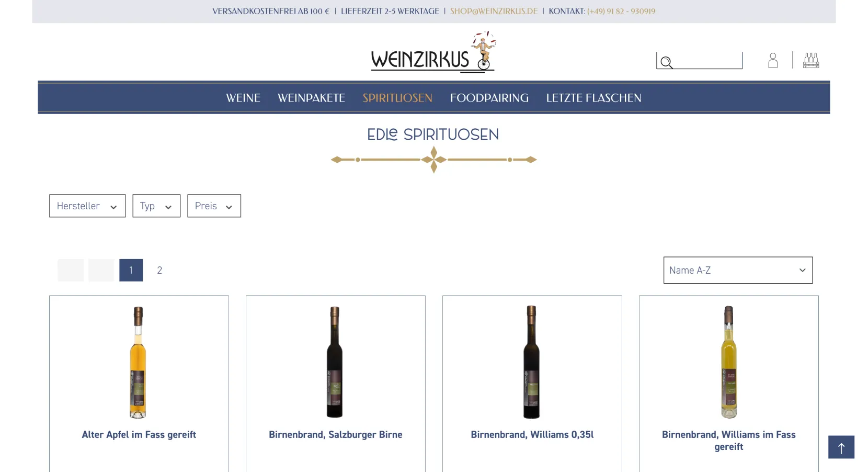Select the Spirituosen menu item
The image size is (868, 472).
[x=397, y=98]
